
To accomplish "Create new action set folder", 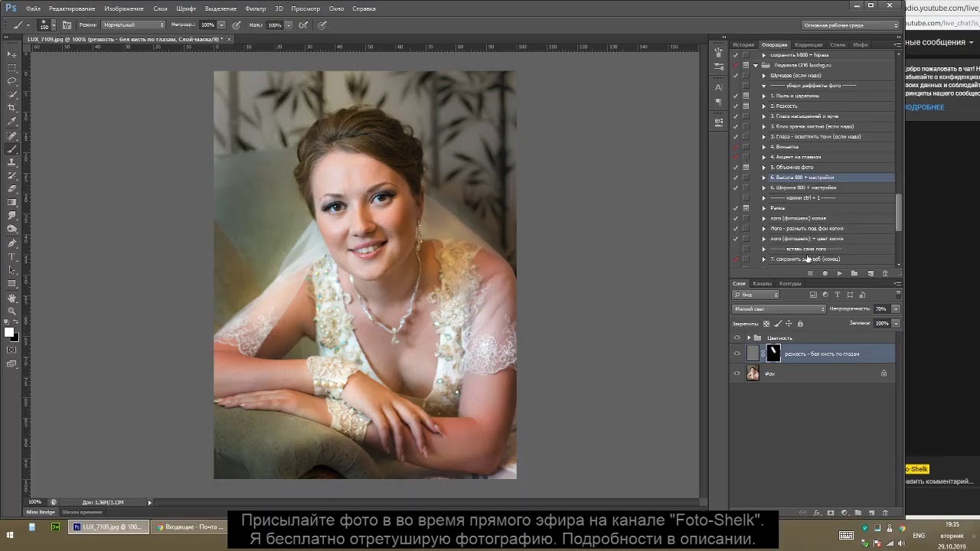I will [854, 273].
